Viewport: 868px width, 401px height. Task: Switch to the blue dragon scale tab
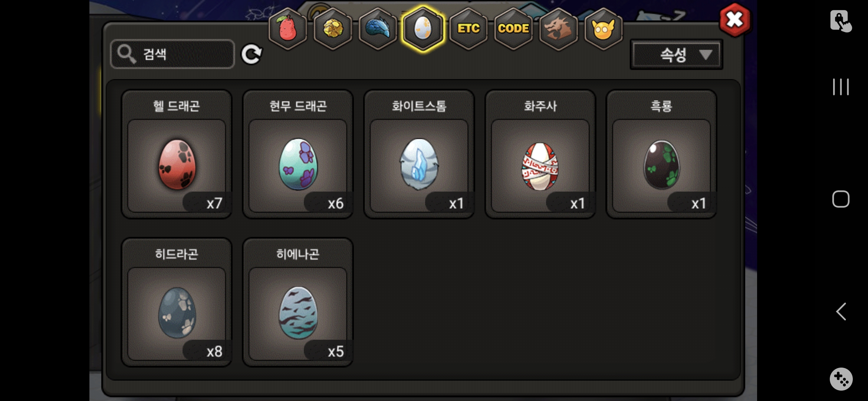pyautogui.click(x=378, y=28)
